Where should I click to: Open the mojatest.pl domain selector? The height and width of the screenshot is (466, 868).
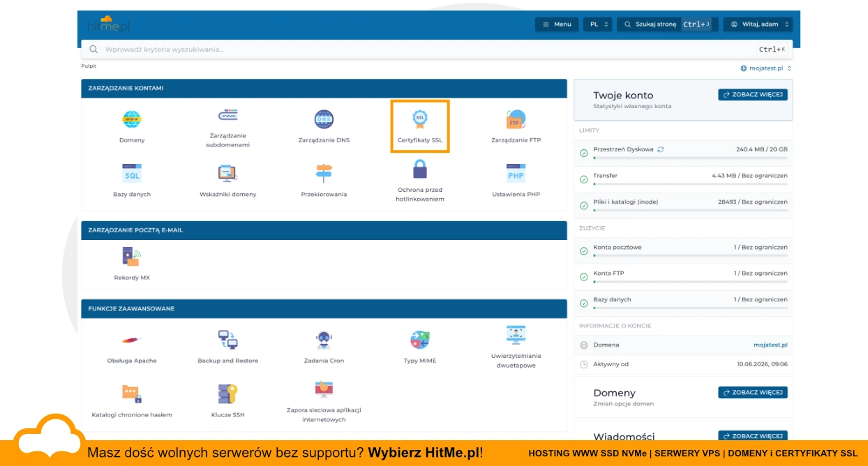(x=766, y=68)
